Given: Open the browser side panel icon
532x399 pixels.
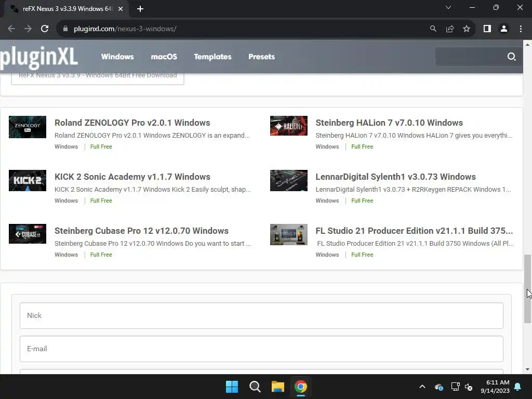Looking at the screenshot, I should coord(487,29).
